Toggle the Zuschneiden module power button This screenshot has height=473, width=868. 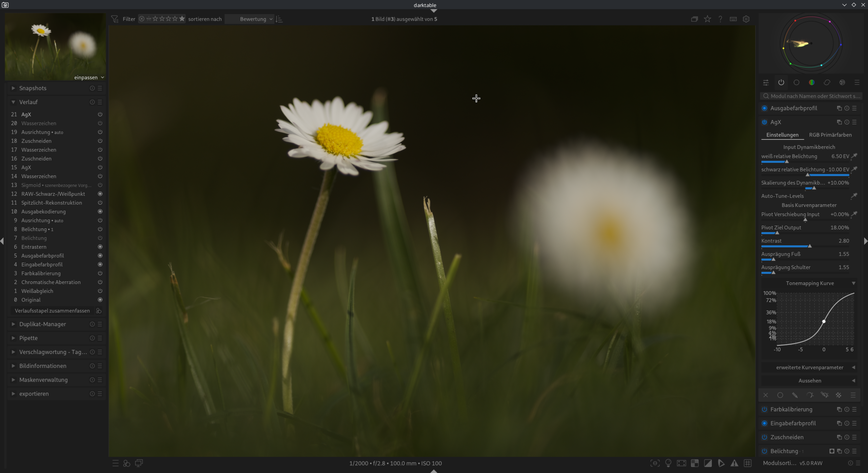[764, 437]
